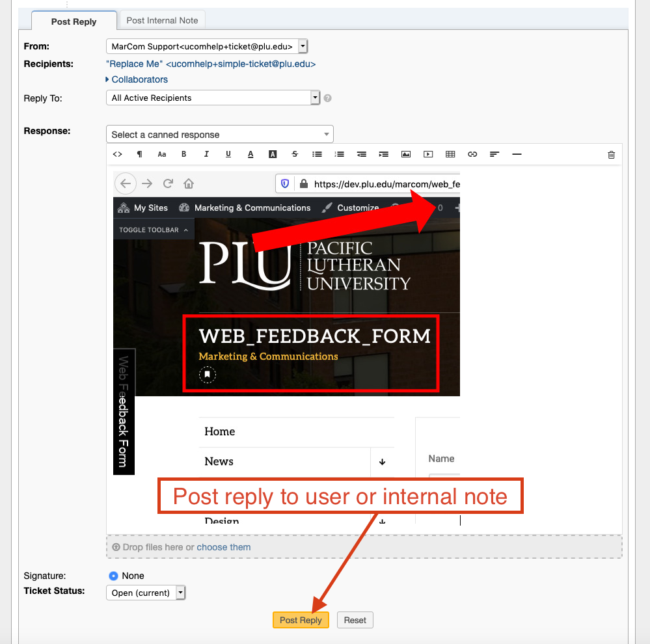This screenshot has height=644, width=650.
Task: Insert a video into the response
Action: [x=428, y=154]
